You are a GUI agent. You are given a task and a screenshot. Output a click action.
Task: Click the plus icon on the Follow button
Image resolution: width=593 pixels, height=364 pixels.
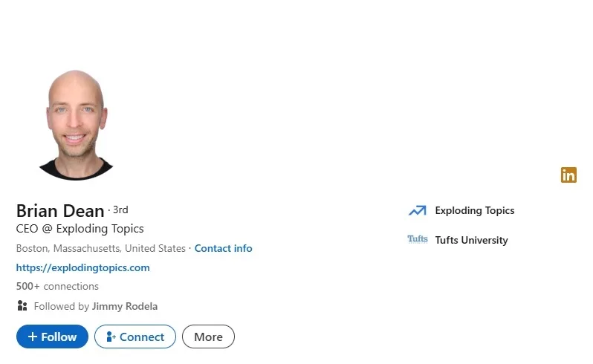tap(33, 337)
